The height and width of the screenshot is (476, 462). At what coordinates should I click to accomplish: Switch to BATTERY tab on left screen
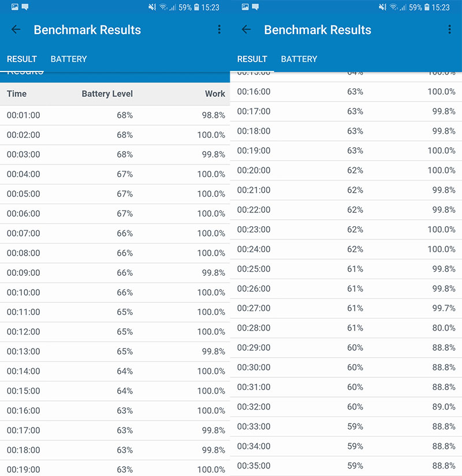click(x=69, y=59)
